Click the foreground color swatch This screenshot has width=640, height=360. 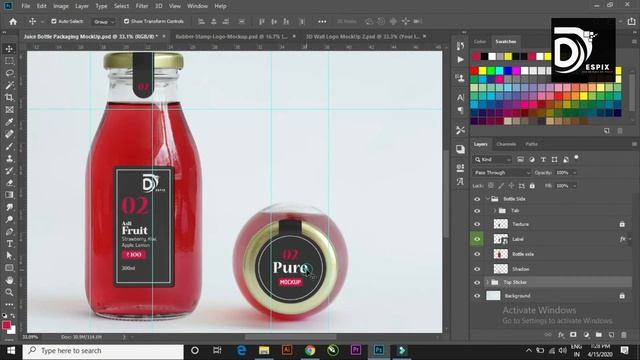pyautogui.click(x=7, y=325)
